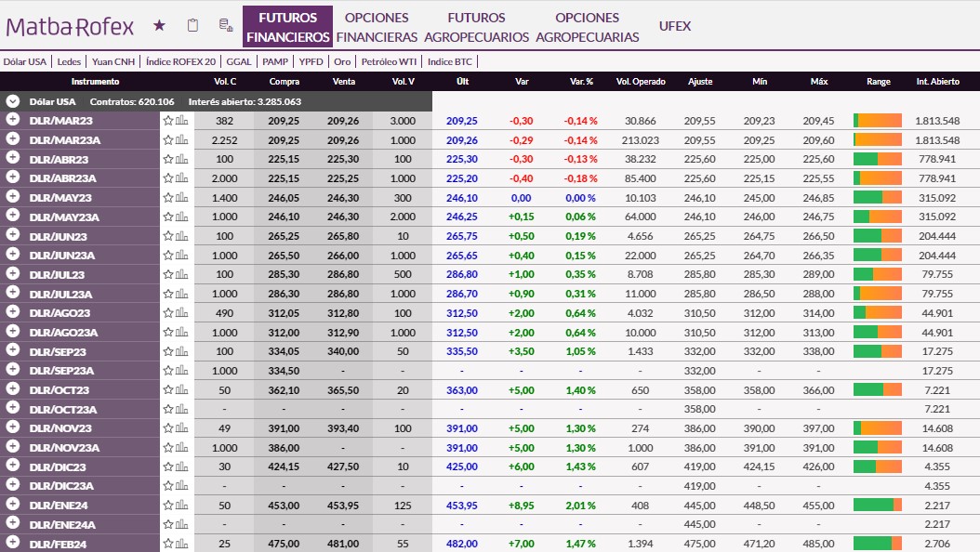This screenshot has width=980, height=552.
Task: Open the chart icon for DLR/MAR23
Action: click(x=181, y=121)
